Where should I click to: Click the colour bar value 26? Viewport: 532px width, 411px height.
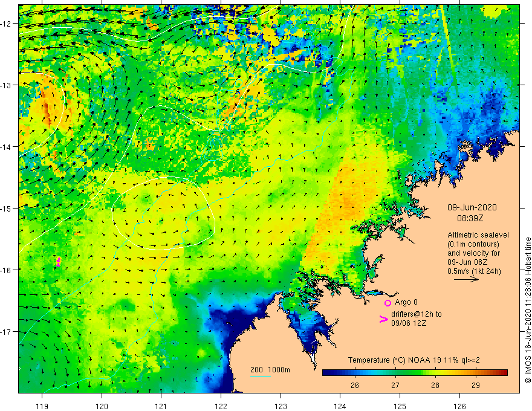click(x=355, y=385)
